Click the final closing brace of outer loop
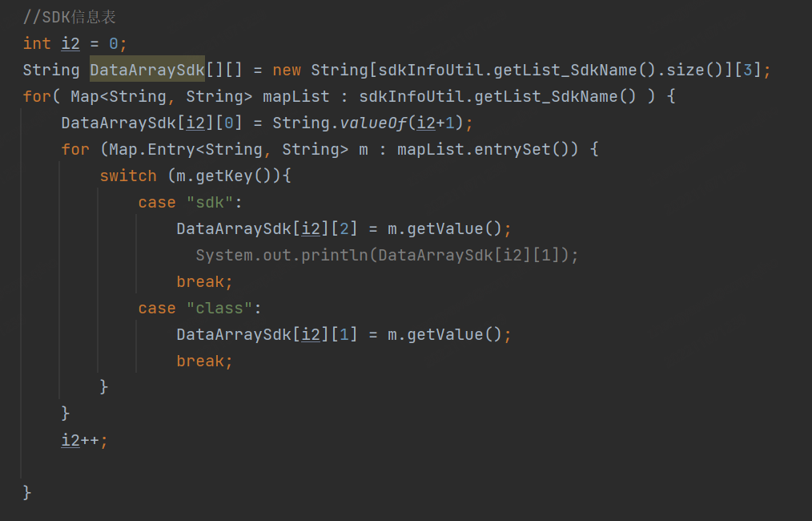This screenshot has height=521, width=812. pos(27,491)
